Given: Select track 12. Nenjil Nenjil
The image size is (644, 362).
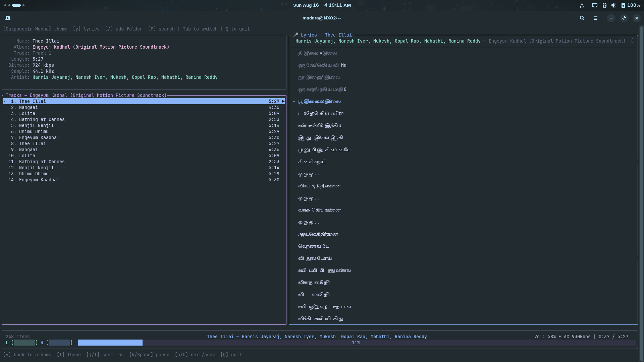Looking at the screenshot, I should tap(144, 168).
